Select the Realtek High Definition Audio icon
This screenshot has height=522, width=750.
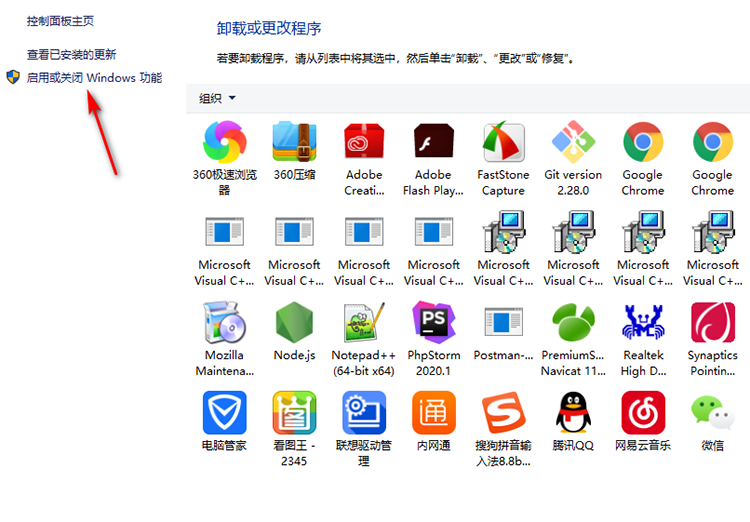coord(643,322)
